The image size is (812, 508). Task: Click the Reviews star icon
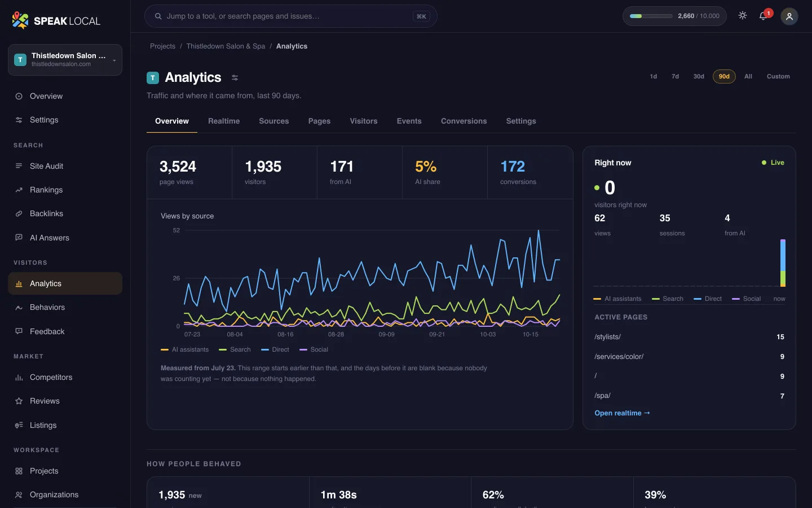click(x=19, y=401)
